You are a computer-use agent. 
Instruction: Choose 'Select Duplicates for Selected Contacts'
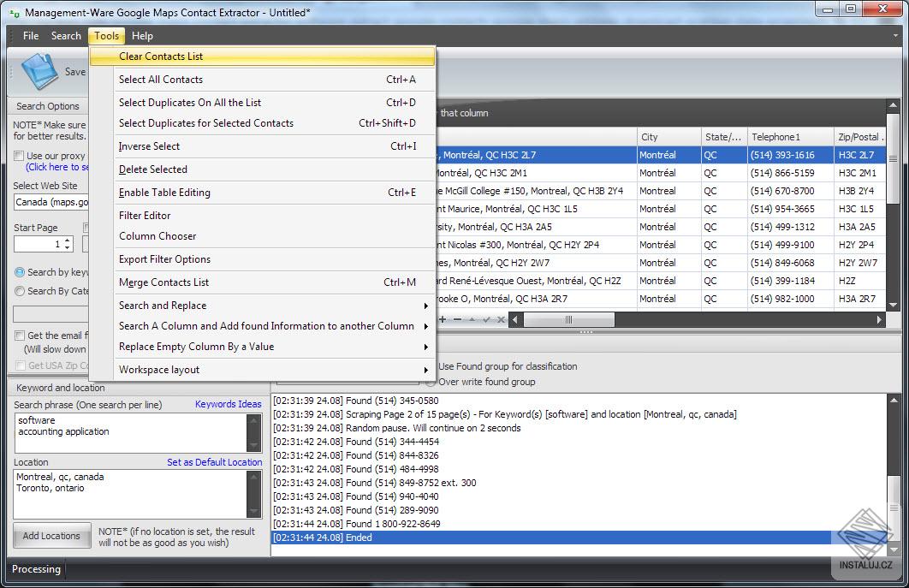pyautogui.click(x=262, y=123)
